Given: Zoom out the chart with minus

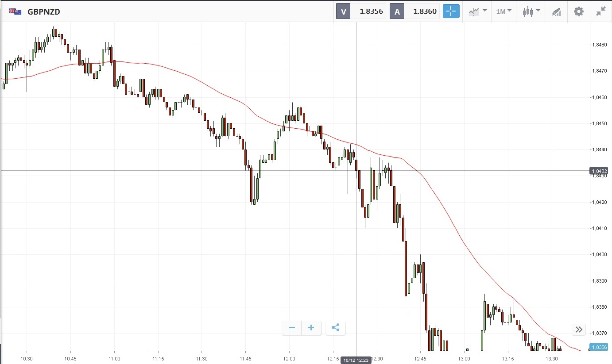Looking at the screenshot, I should [x=292, y=328].
